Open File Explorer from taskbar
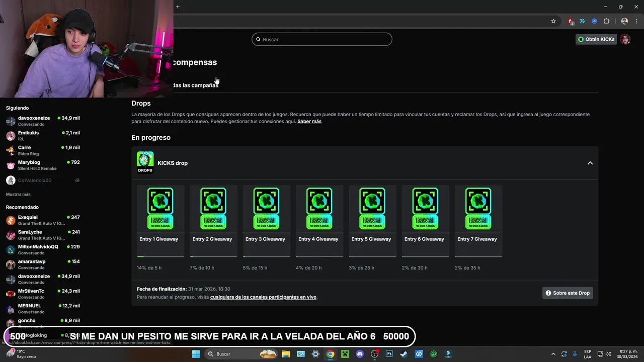Screen dimensions: 644x362 [286, 354]
